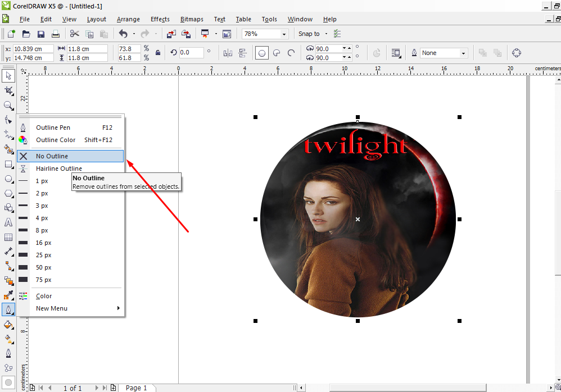Open the Arrange menu
Screen dimensions: 561x392
tap(128, 19)
